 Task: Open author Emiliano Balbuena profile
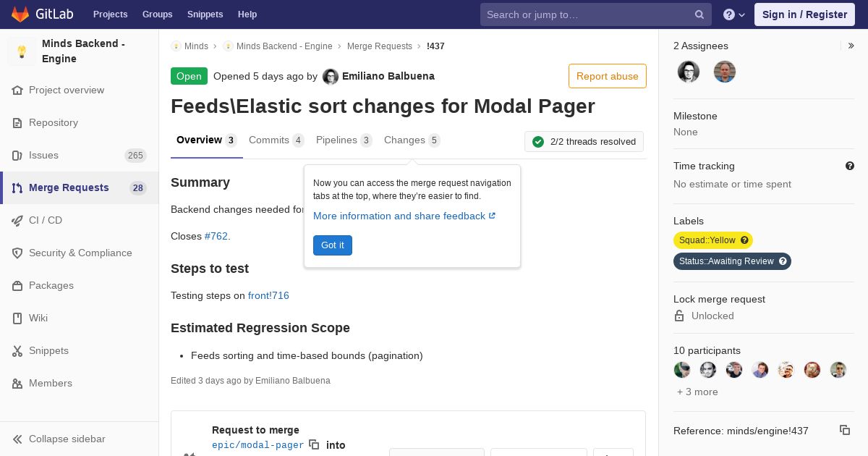pyautogui.click(x=388, y=76)
